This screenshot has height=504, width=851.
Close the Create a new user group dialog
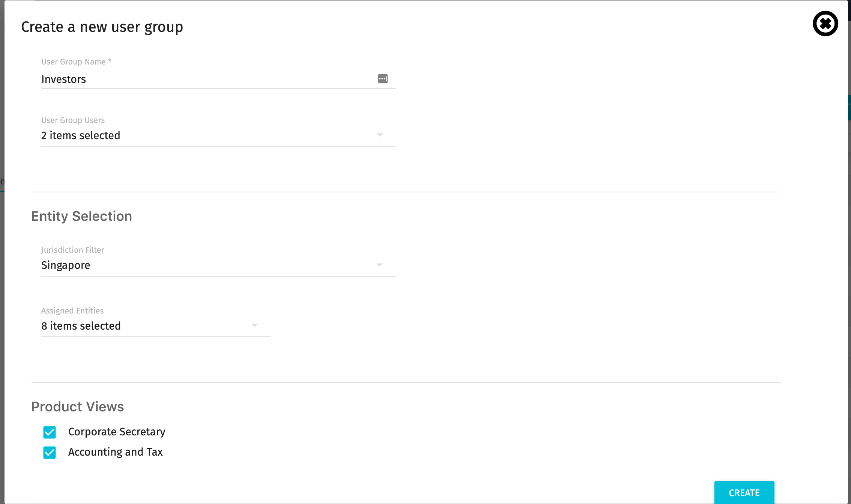click(825, 24)
